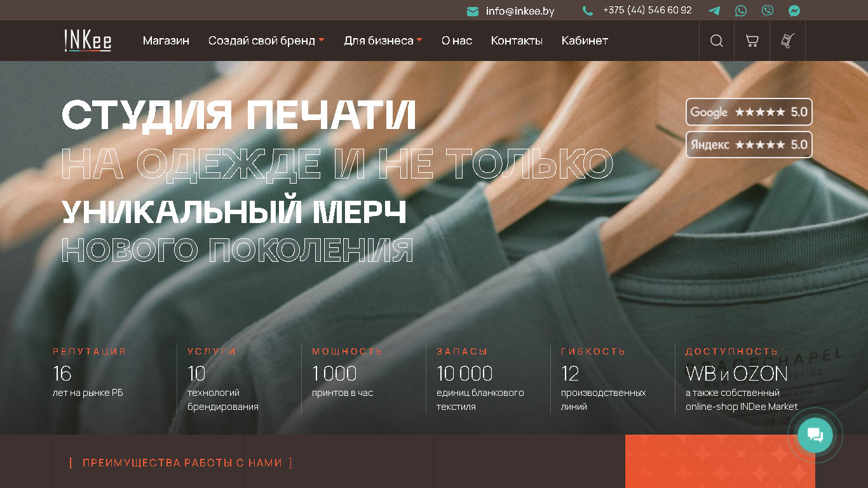Open the Google 5.0 rating badge
Image resolution: width=868 pixels, height=488 pixels.
click(749, 112)
